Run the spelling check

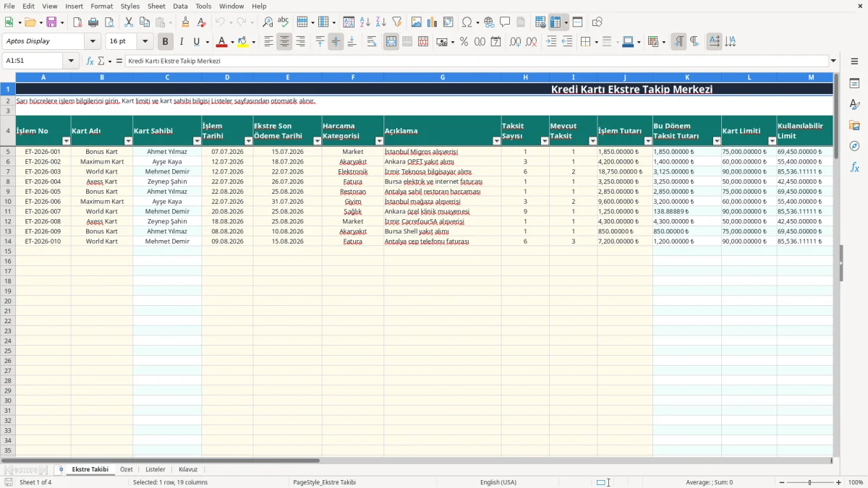pyautogui.click(x=284, y=22)
